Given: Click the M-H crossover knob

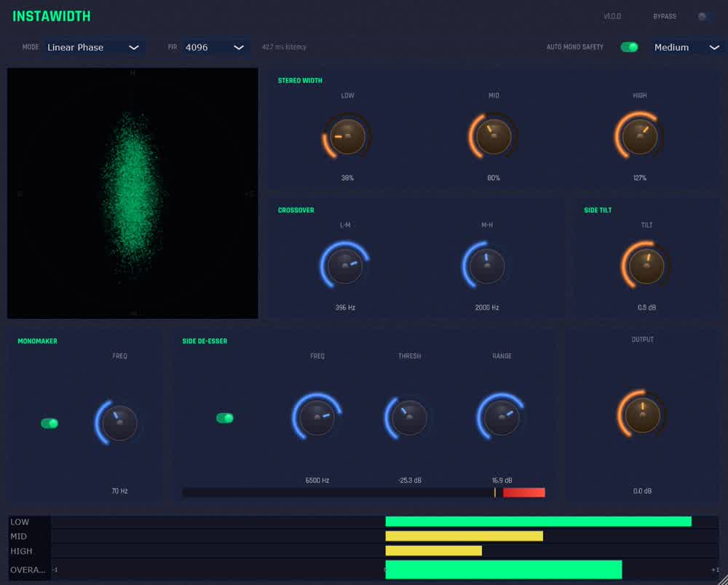Looking at the screenshot, I should (x=486, y=266).
